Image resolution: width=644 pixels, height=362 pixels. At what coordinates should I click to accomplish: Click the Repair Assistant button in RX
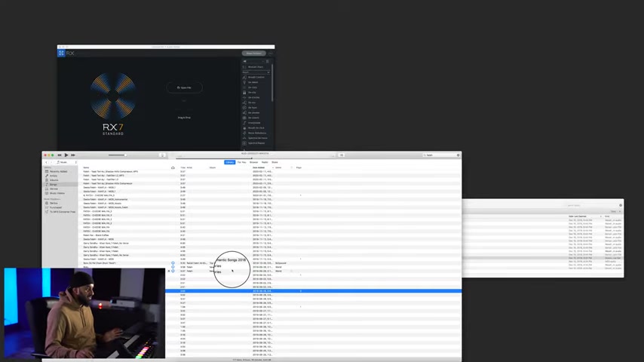pyautogui.click(x=253, y=53)
